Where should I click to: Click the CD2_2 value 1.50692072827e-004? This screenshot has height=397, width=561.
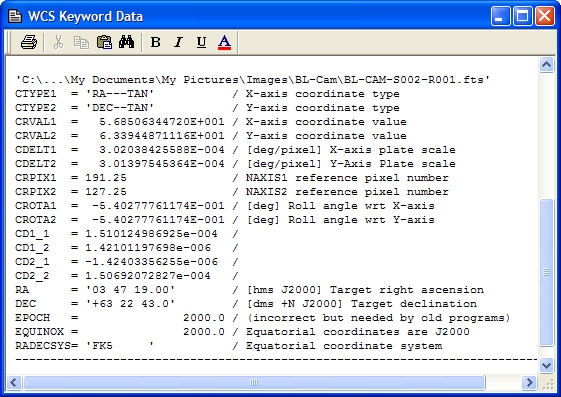tap(148, 275)
